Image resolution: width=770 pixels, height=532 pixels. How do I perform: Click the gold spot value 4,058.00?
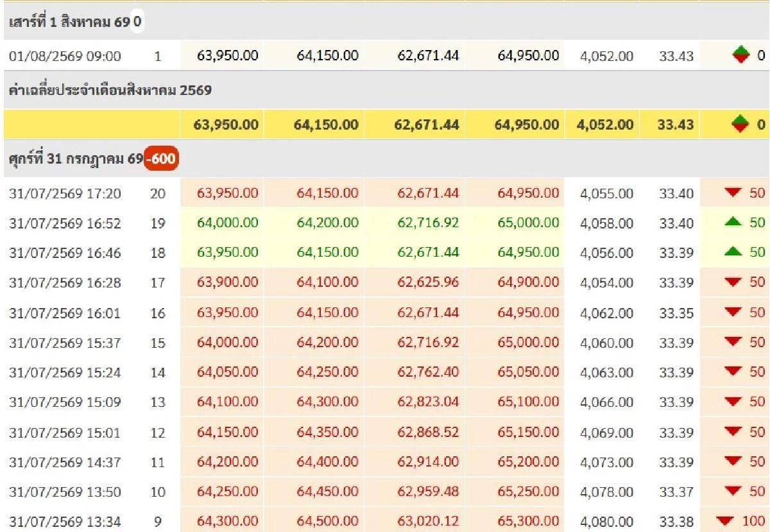point(606,223)
